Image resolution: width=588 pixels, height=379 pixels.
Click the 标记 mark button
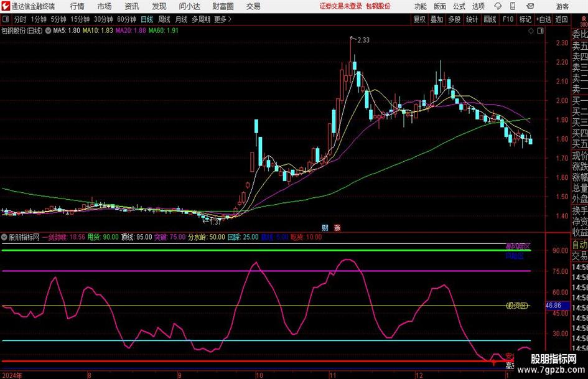point(525,19)
